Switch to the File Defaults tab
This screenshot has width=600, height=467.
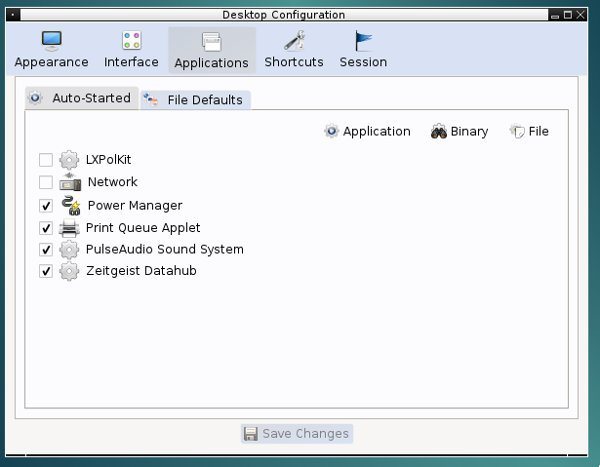point(195,100)
